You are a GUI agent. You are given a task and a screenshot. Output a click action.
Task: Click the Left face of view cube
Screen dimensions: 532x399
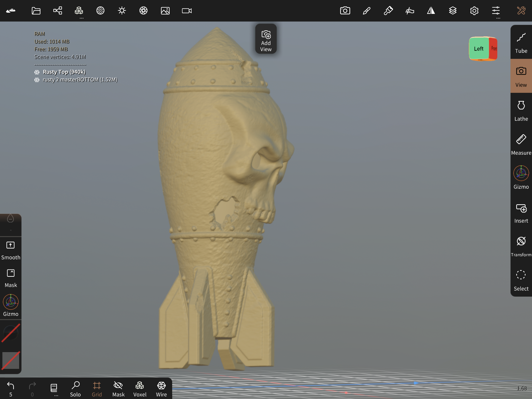coord(479,49)
